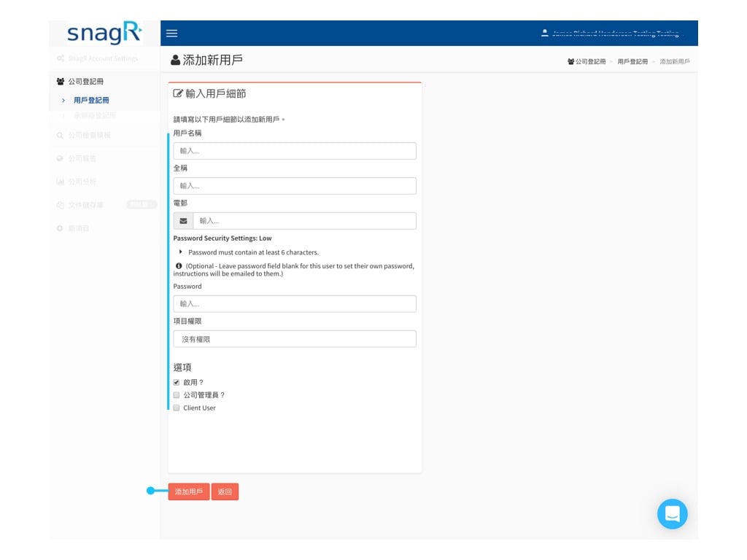Click the 添加用戶 button
This screenshot has height=560, width=747.
point(189,491)
